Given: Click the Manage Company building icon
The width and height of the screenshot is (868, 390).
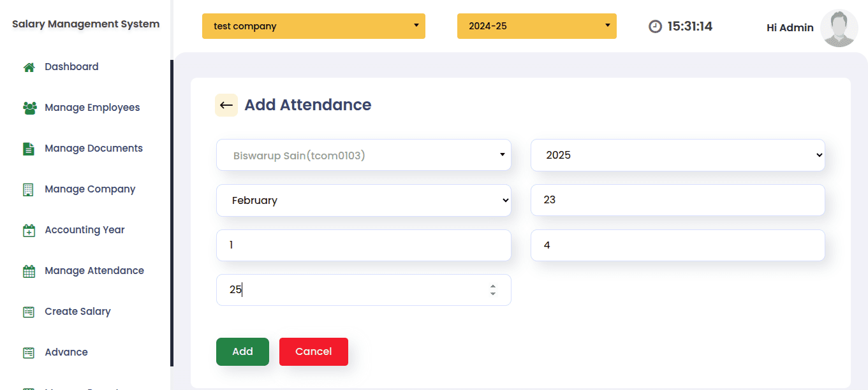Looking at the screenshot, I should coord(29,190).
